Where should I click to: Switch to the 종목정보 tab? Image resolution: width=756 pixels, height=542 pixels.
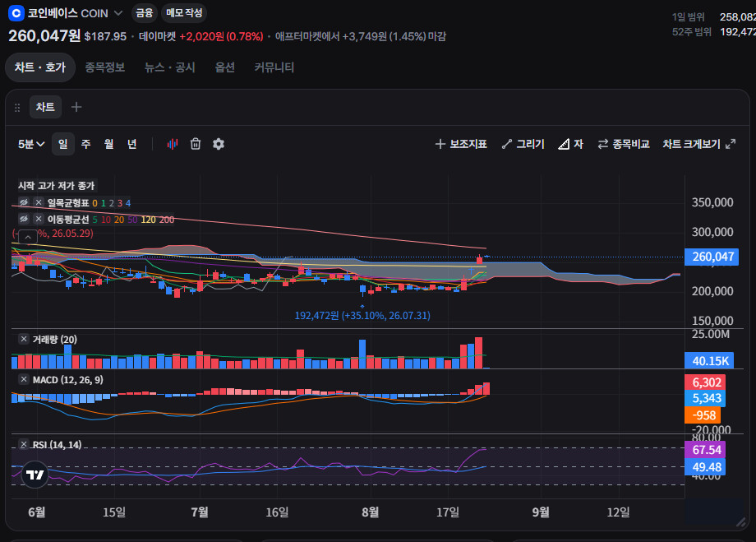[105, 67]
